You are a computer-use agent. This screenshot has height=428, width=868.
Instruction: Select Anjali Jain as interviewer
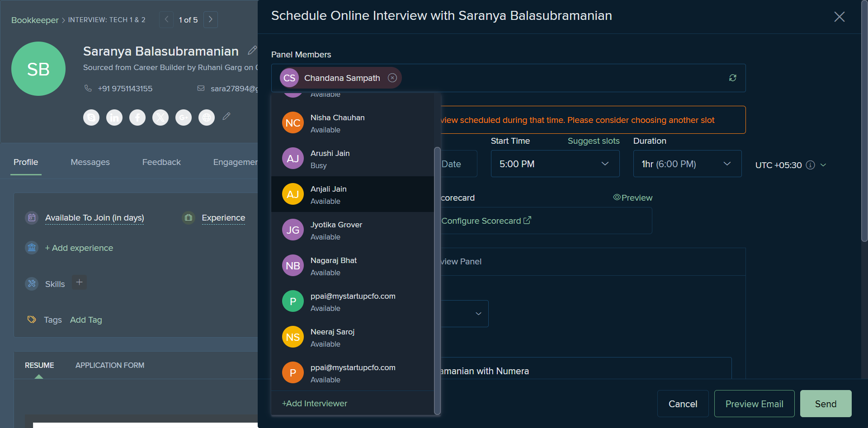(x=353, y=194)
